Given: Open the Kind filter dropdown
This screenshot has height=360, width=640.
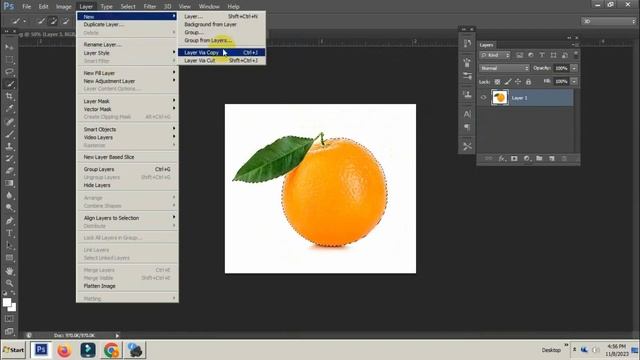Looking at the screenshot, I should pyautogui.click(x=495, y=55).
